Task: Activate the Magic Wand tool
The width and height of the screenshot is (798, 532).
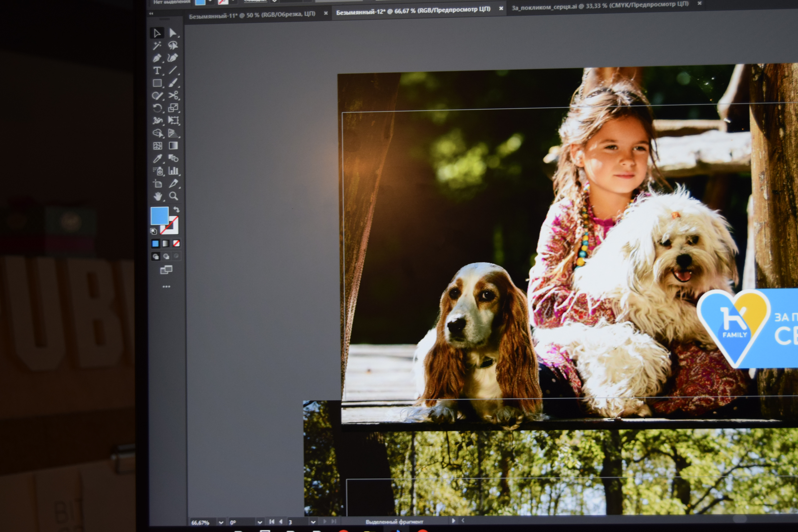Action: [157, 46]
